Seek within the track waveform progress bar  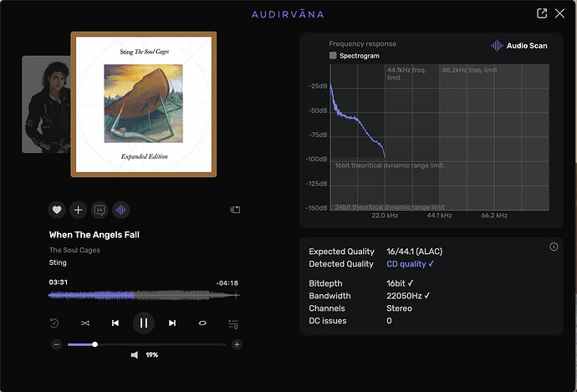144,295
